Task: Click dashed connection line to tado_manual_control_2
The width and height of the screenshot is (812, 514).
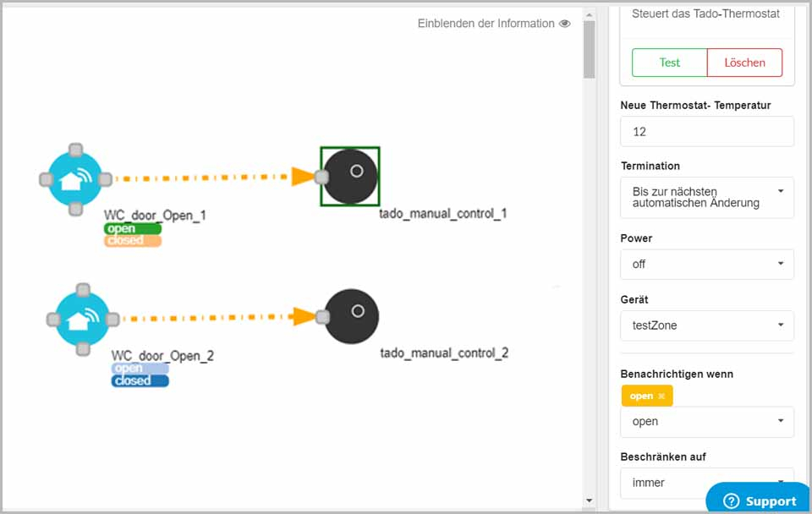Action: [207, 318]
